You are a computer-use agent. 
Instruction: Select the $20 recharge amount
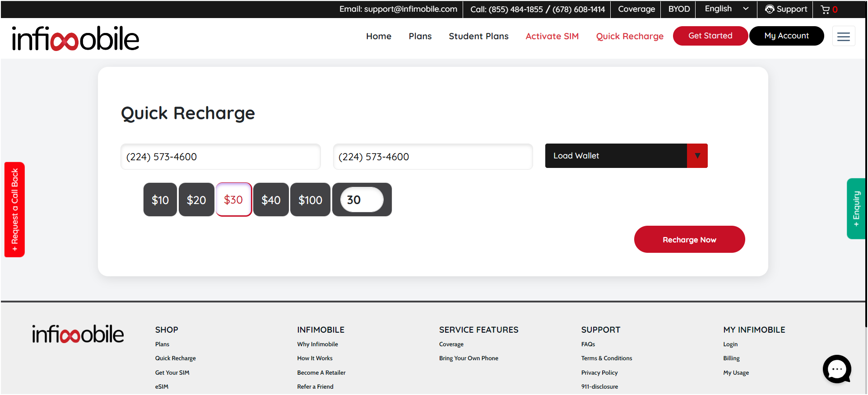(196, 200)
